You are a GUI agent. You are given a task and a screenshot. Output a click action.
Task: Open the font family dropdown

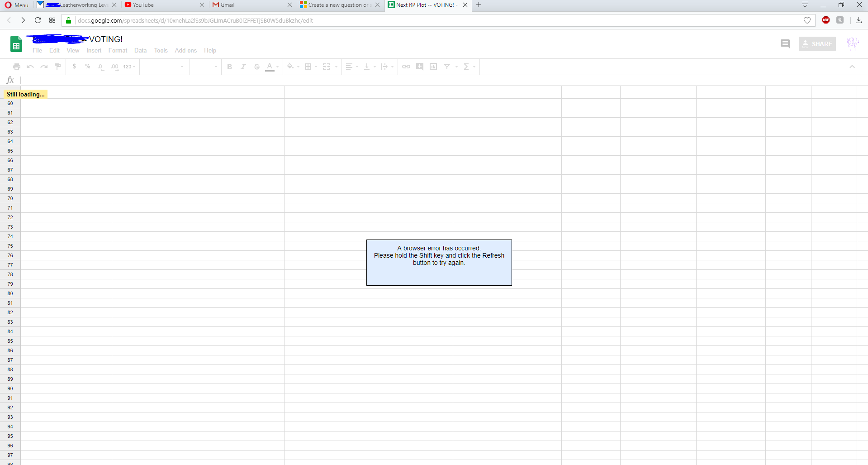tap(164, 67)
